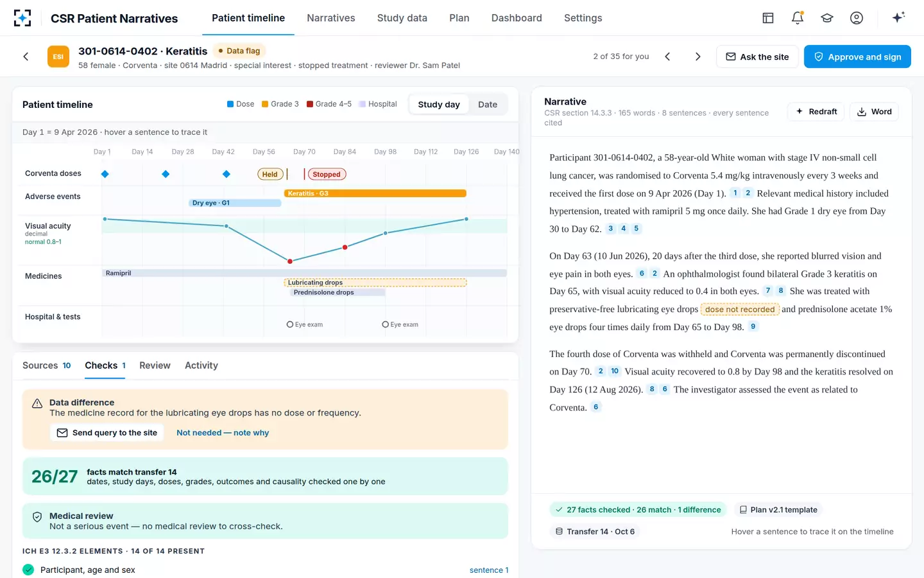
Task: Click the Dose legend swatch
Action: (x=230, y=104)
